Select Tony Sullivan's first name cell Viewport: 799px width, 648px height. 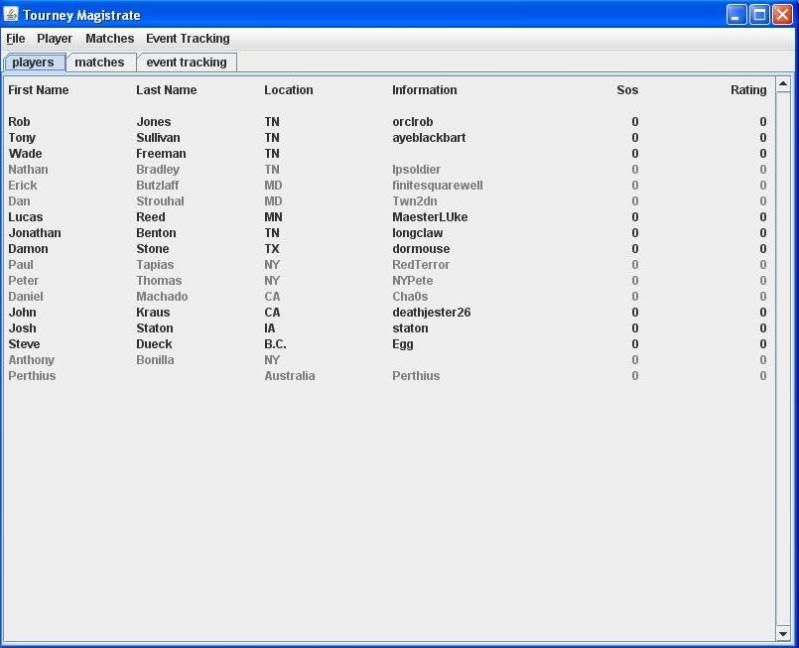click(x=22, y=138)
